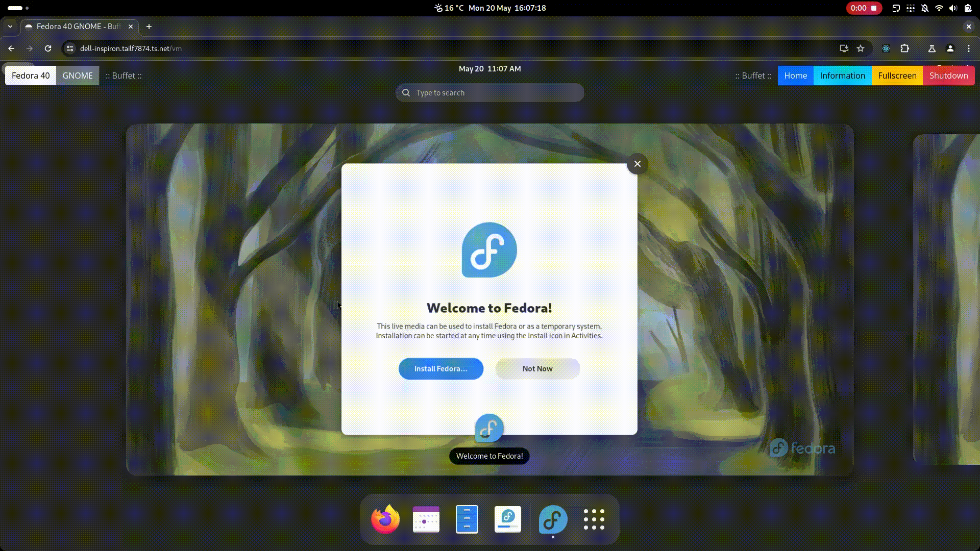Screen dimensions: 980x551
Task: Bookmark this page with star icon
Action: click(861, 48)
